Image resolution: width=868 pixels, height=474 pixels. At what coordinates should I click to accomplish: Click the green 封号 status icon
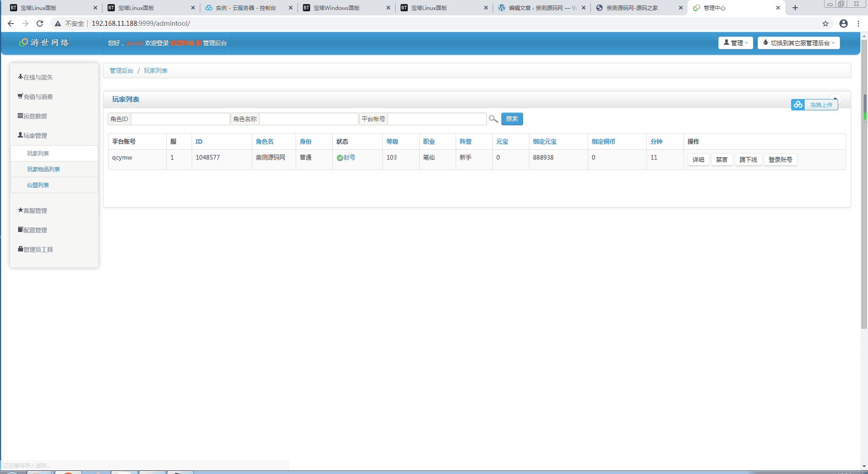tap(340, 158)
